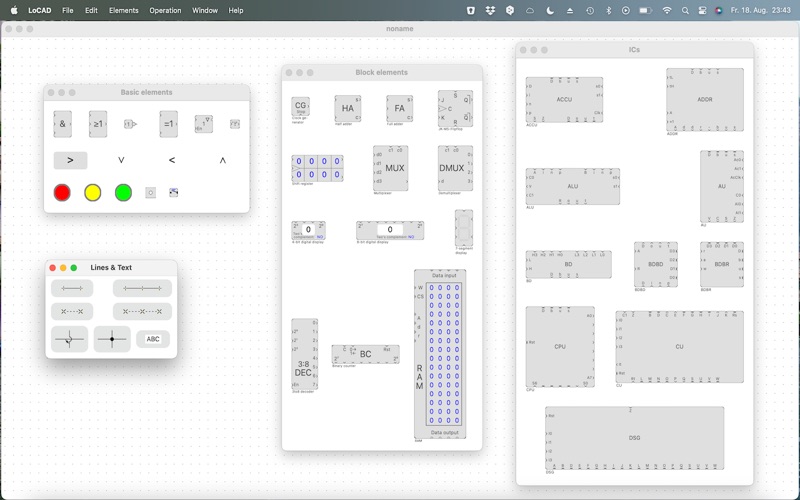Open Control Center in menu bar
800x500 pixels.
click(x=702, y=10)
